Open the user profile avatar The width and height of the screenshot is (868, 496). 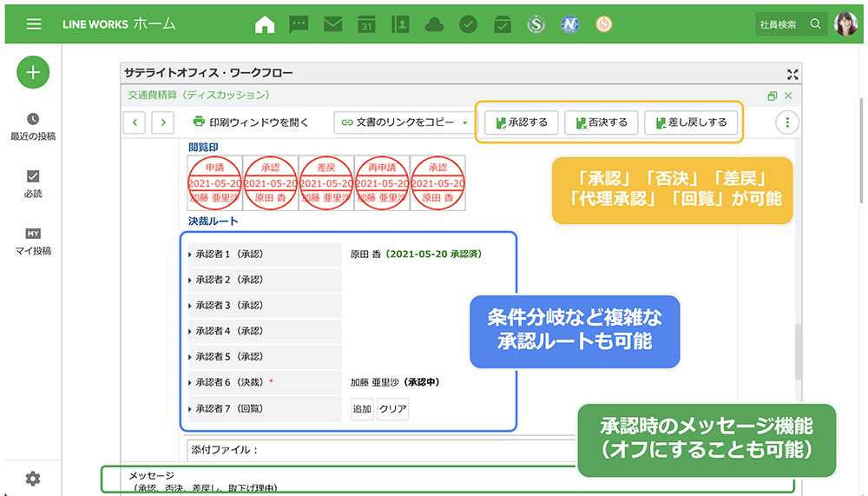[845, 23]
